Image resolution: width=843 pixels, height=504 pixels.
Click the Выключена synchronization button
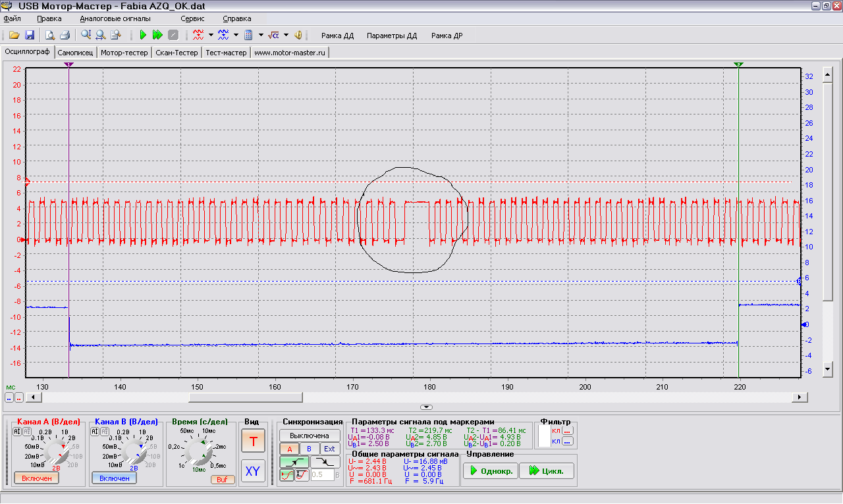(x=310, y=436)
